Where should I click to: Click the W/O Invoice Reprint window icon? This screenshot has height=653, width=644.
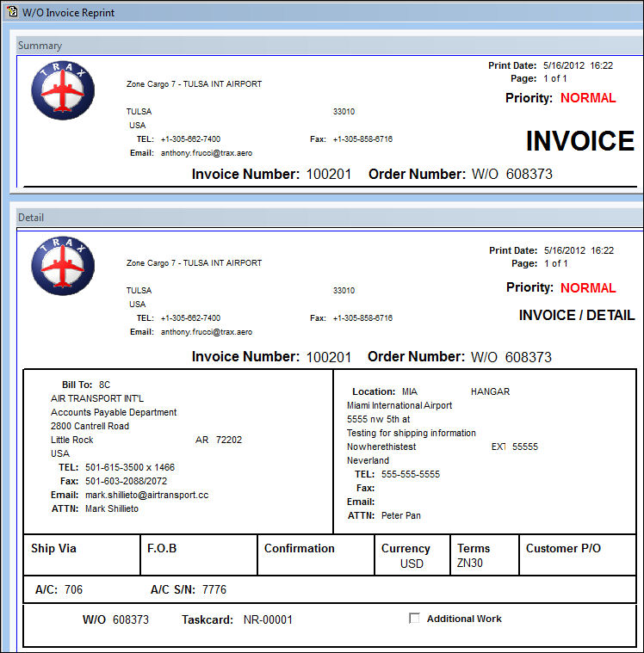tap(12, 12)
